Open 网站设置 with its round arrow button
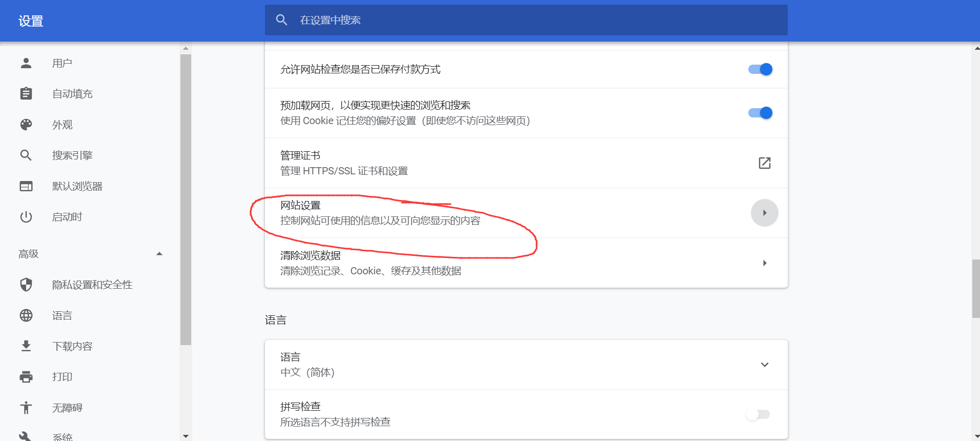This screenshot has width=980, height=441. [765, 213]
